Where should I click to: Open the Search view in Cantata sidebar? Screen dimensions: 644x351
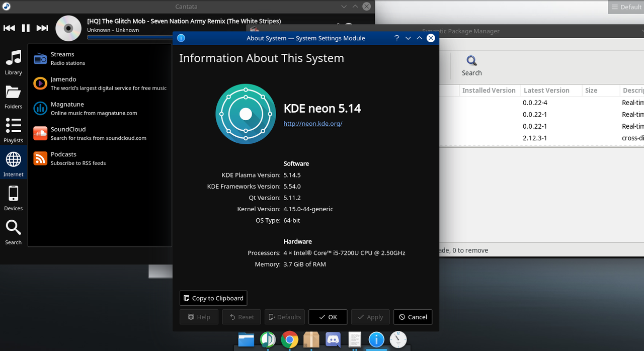[x=14, y=232]
